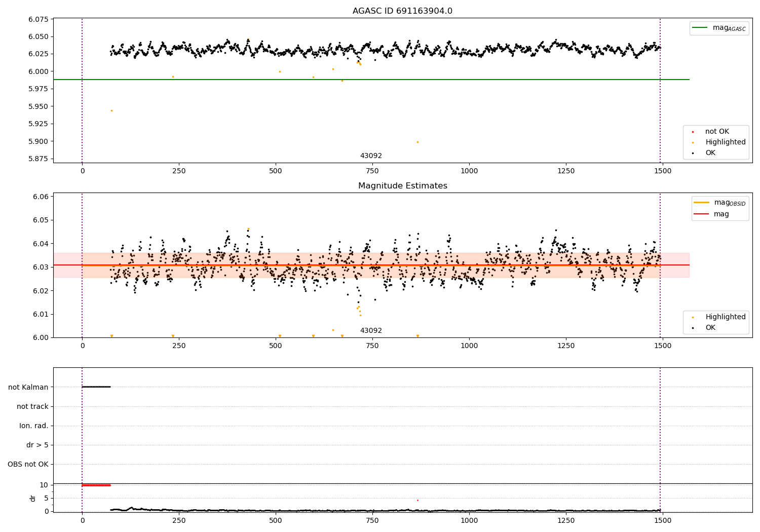Click the 'dr' y-axis label
Image resolution: width=760 pixels, height=532 pixels.
pyautogui.click(x=33, y=498)
